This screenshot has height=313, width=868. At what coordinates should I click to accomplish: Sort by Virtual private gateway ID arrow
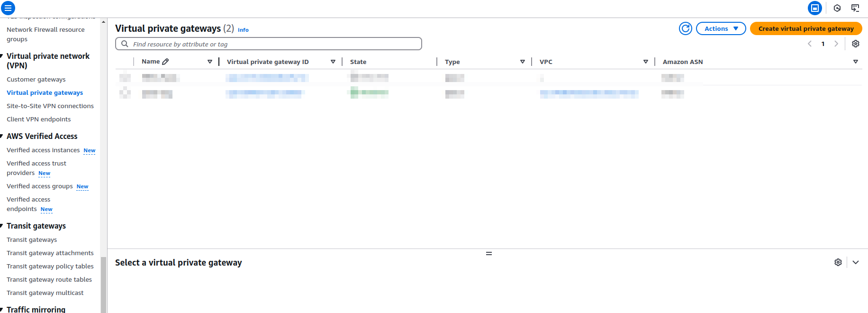pyautogui.click(x=333, y=62)
